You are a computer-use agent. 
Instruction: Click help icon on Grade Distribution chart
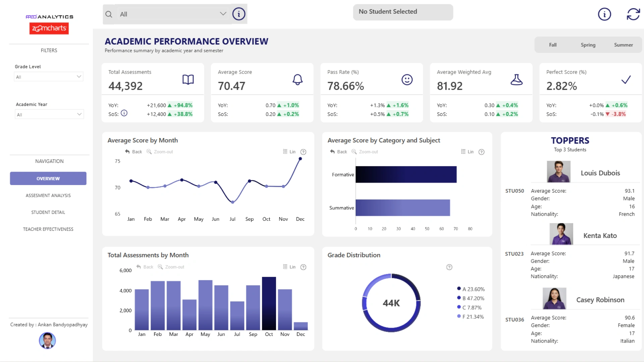point(449,267)
